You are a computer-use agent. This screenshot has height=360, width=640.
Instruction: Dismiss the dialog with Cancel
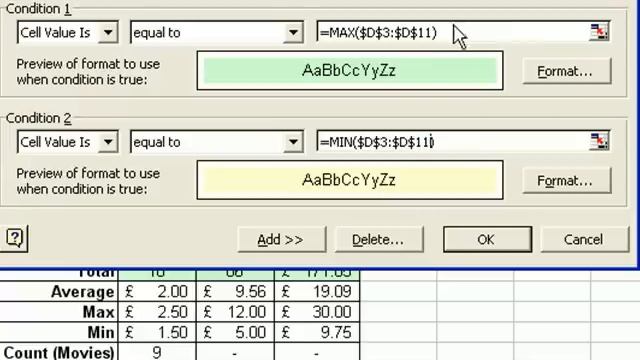584,240
